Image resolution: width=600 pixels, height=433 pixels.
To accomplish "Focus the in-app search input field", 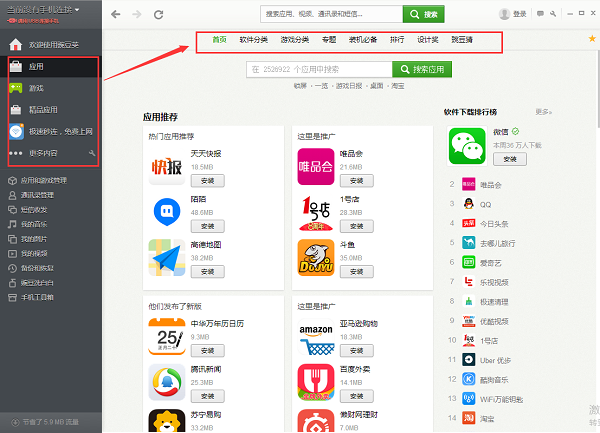I will [318, 70].
